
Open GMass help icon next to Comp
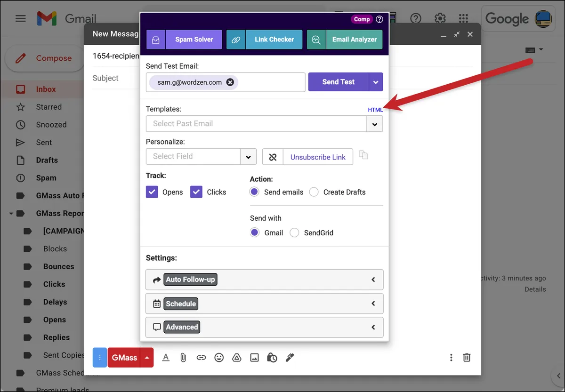379,19
